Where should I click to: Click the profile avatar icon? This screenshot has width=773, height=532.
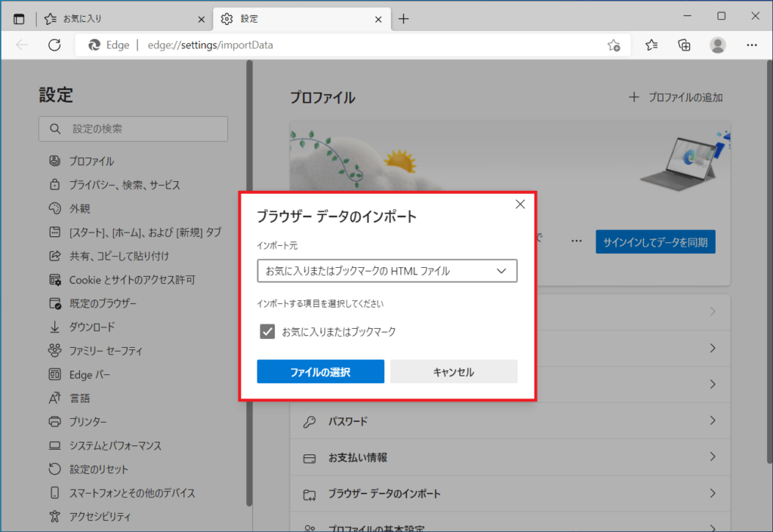[x=718, y=45]
